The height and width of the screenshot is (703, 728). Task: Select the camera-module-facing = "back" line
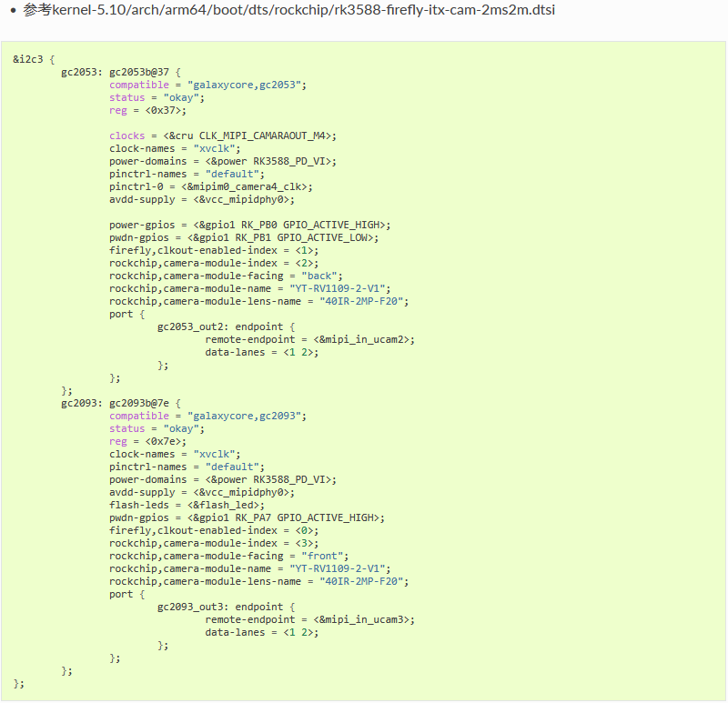226,276
